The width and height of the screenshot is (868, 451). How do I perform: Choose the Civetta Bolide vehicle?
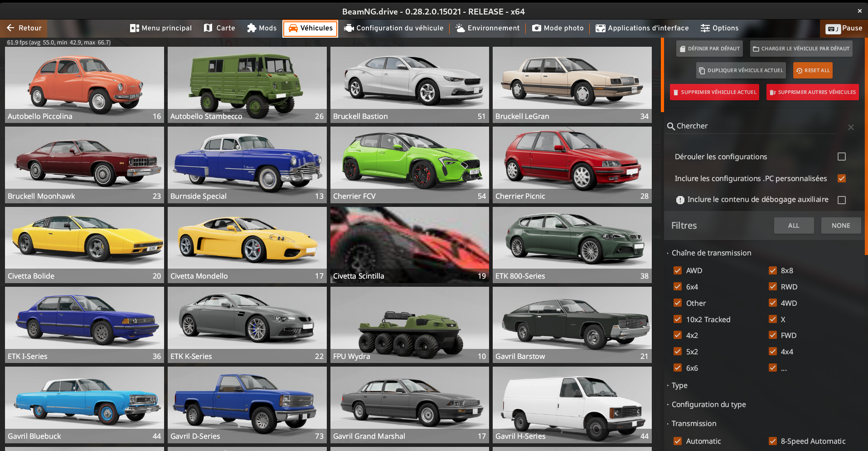click(x=85, y=245)
